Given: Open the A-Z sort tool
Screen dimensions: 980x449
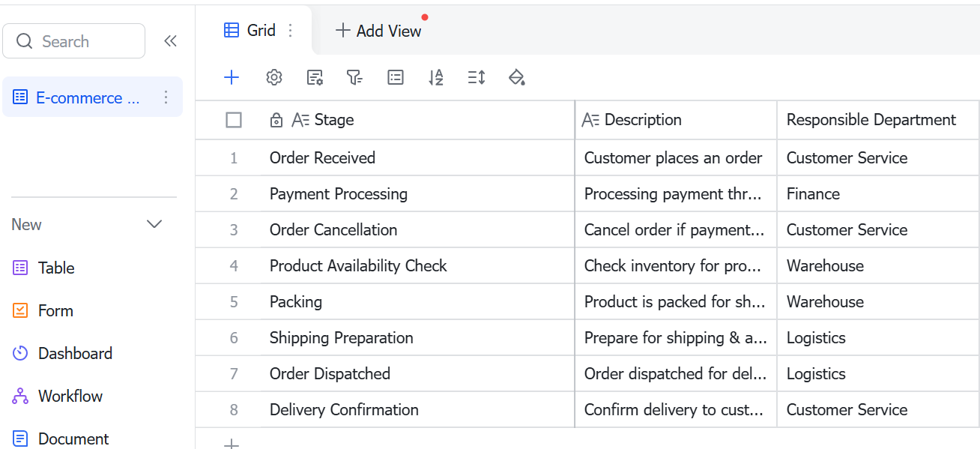Looking at the screenshot, I should tap(436, 77).
